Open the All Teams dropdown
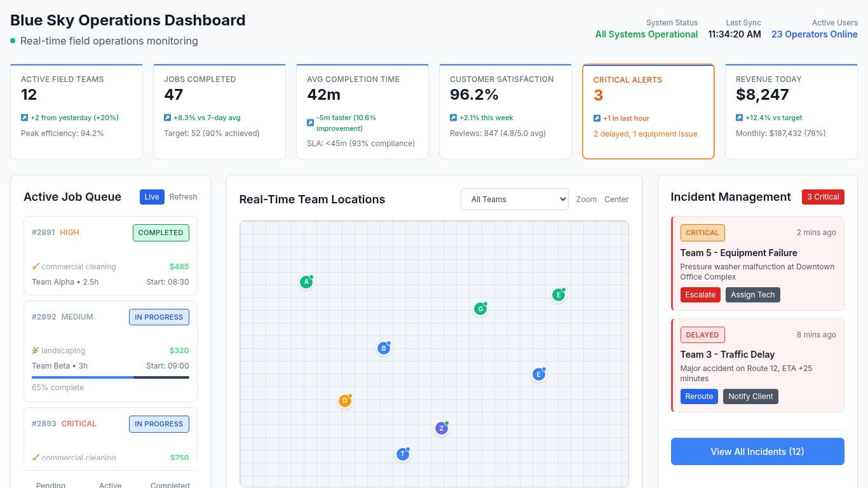 click(514, 199)
